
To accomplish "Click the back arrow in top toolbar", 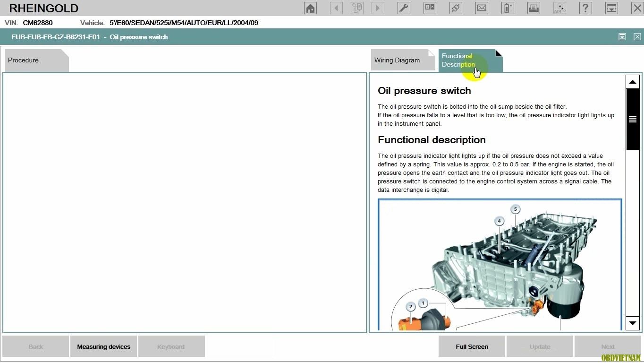I will coord(336,8).
